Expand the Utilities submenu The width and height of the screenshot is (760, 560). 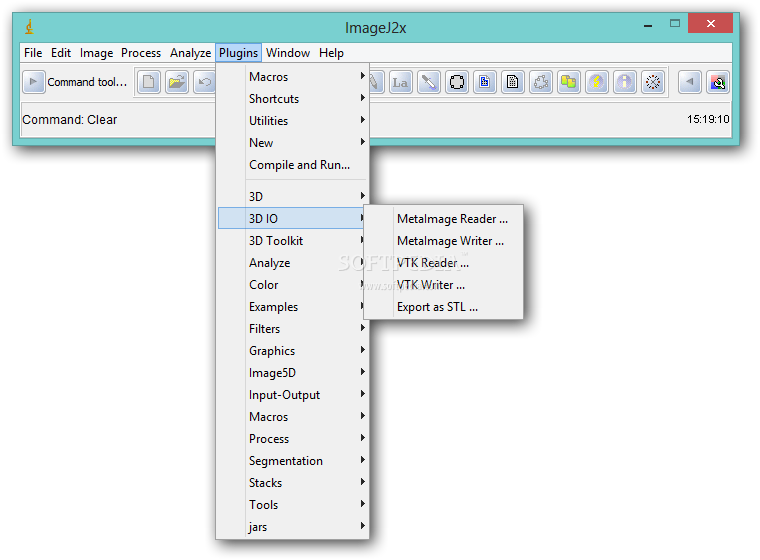[x=292, y=120]
